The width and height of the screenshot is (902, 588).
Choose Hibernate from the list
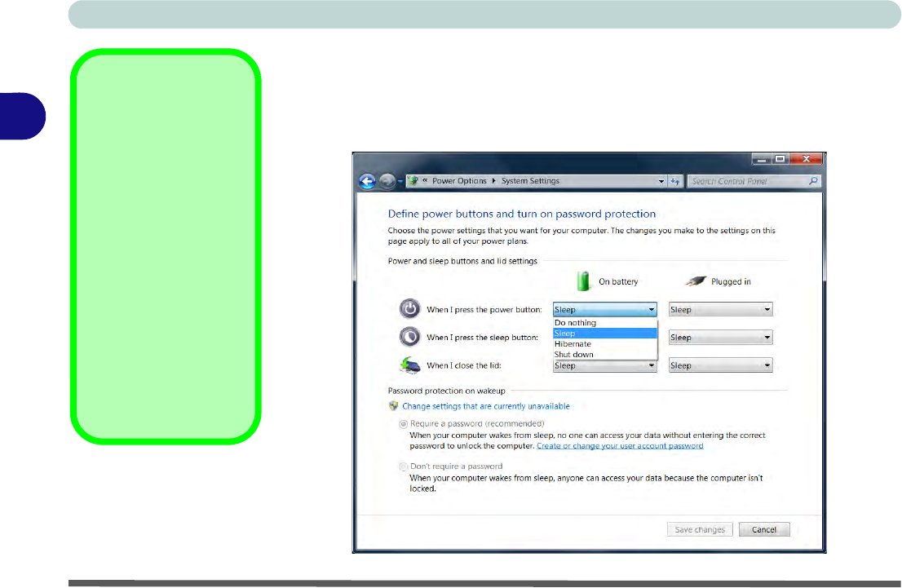604,343
